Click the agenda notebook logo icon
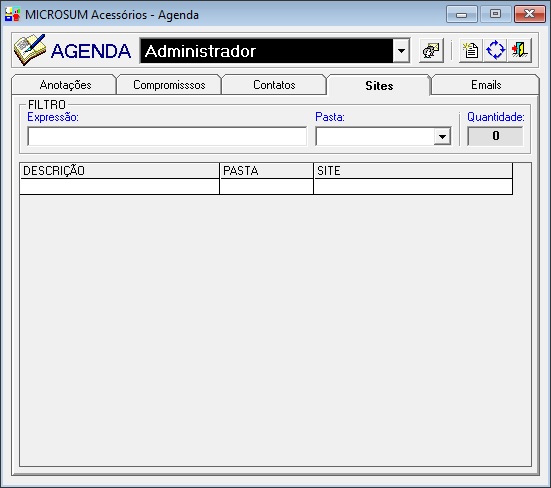This screenshot has width=551, height=488. [30, 50]
